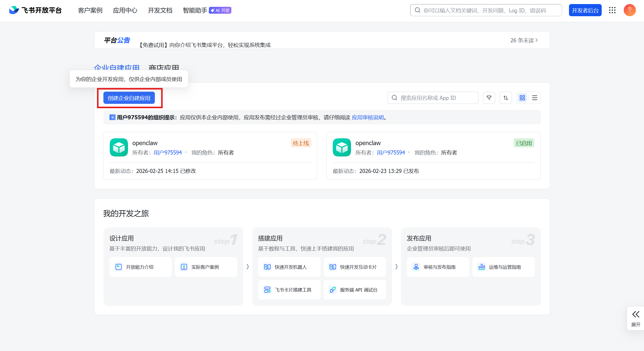Open the 应用审核说明 link
The height and width of the screenshot is (351, 644).
[368, 118]
